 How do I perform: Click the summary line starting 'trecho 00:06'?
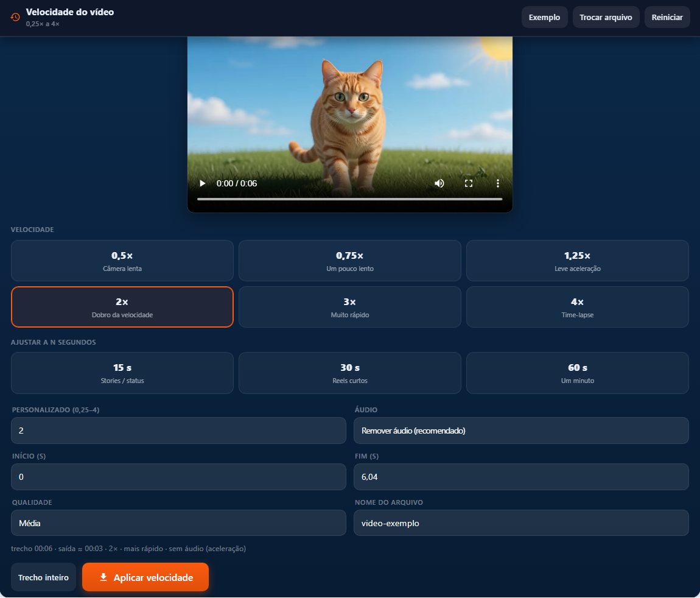pos(128,549)
